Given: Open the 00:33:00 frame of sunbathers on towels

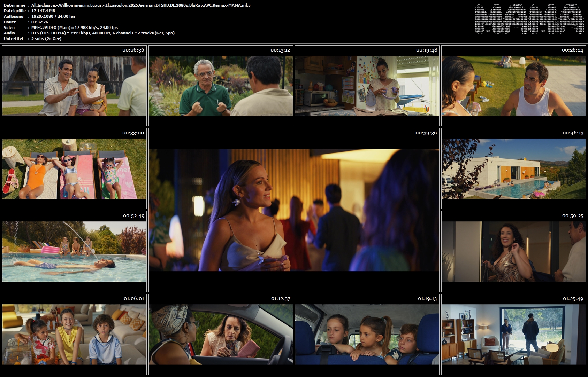Looking at the screenshot, I should (74, 168).
